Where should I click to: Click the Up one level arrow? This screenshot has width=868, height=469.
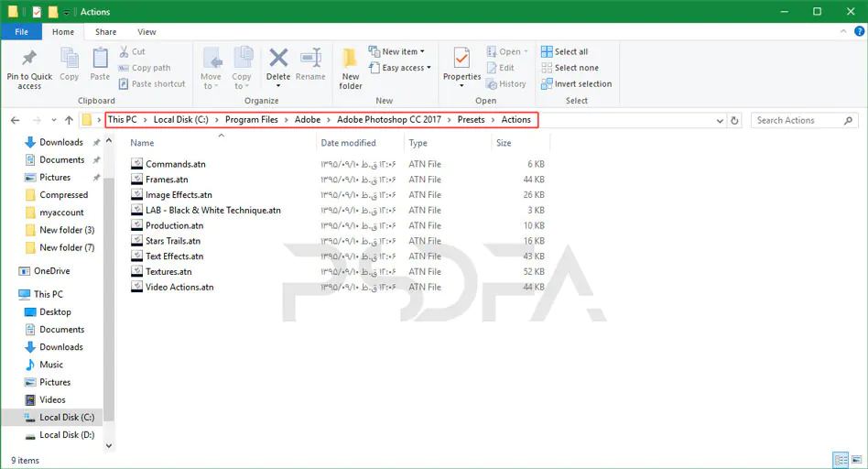point(69,120)
